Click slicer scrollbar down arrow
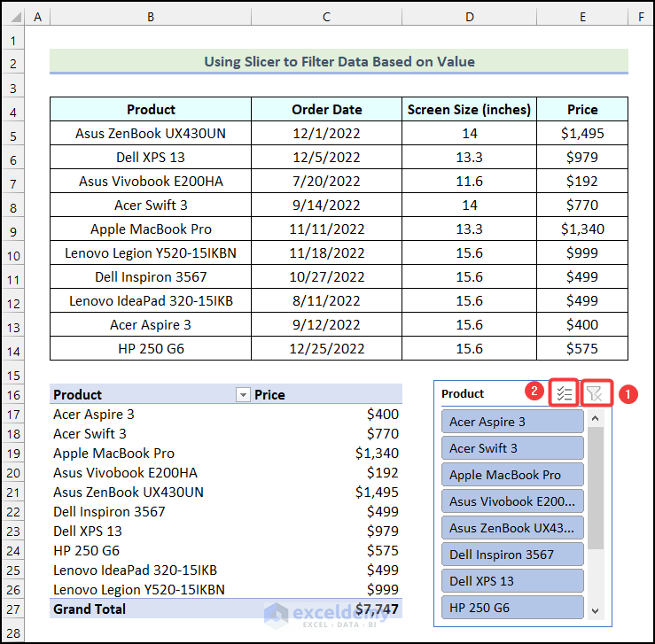655x644 pixels. pyautogui.click(x=595, y=610)
